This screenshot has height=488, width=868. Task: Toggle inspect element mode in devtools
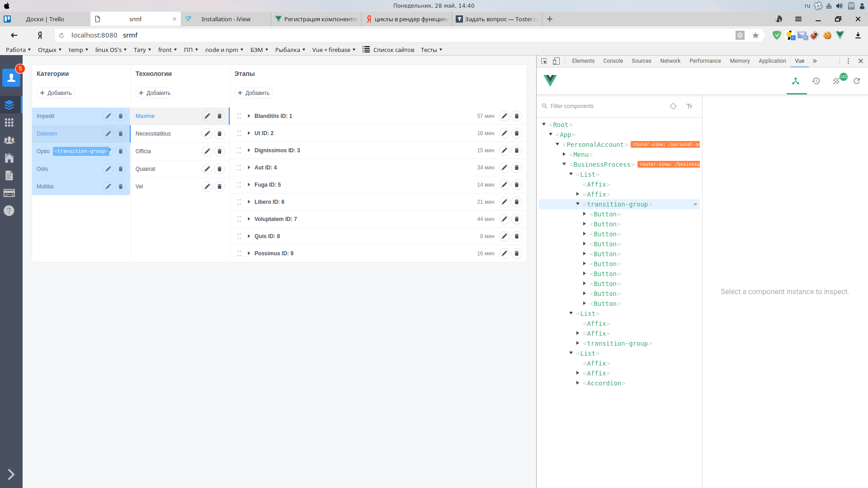pos(544,61)
